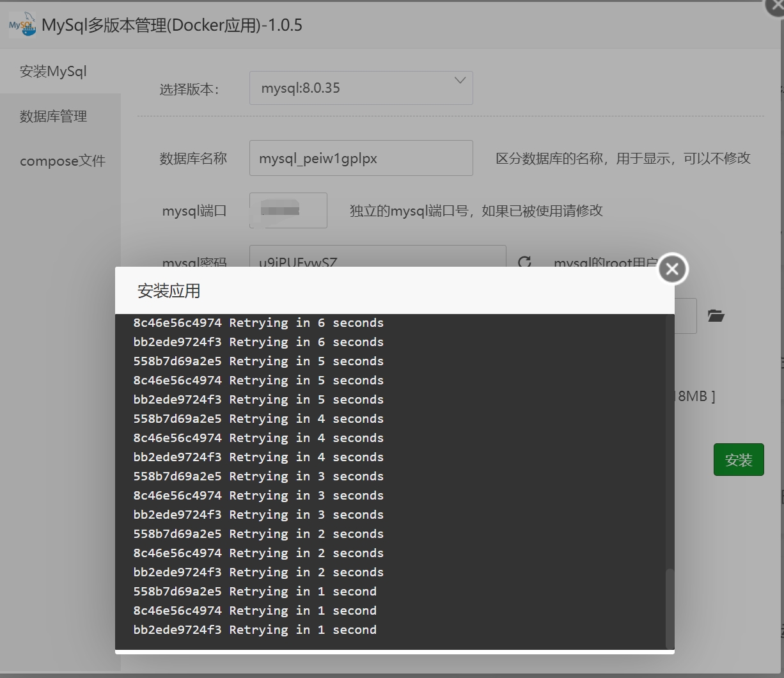Click the window title MySql多版本管理(Docker应用)-1.0.5

(x=172, y=26)
